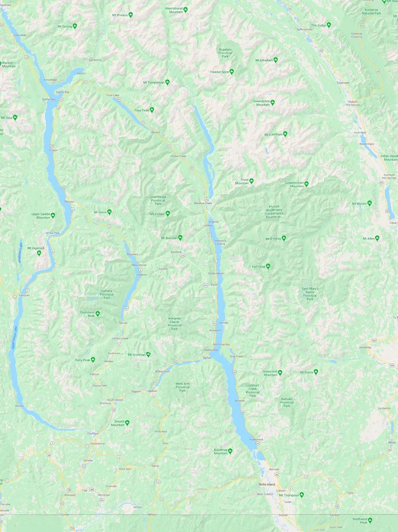The image size is (398, 532).
Task: Click the Howser Spire peak icon
Action: [x=232, y=72]
